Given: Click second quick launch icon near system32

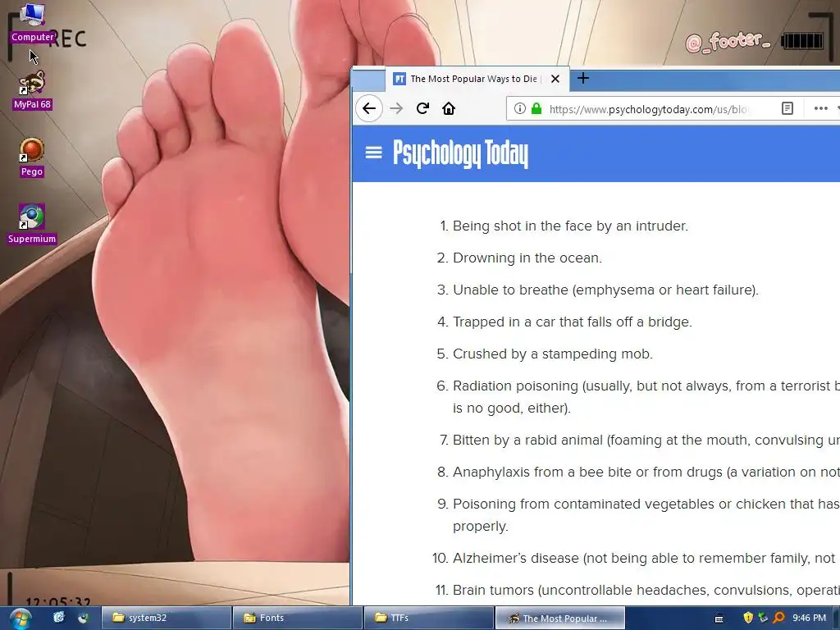Looking at the screenshot, I should coord(83,618).
